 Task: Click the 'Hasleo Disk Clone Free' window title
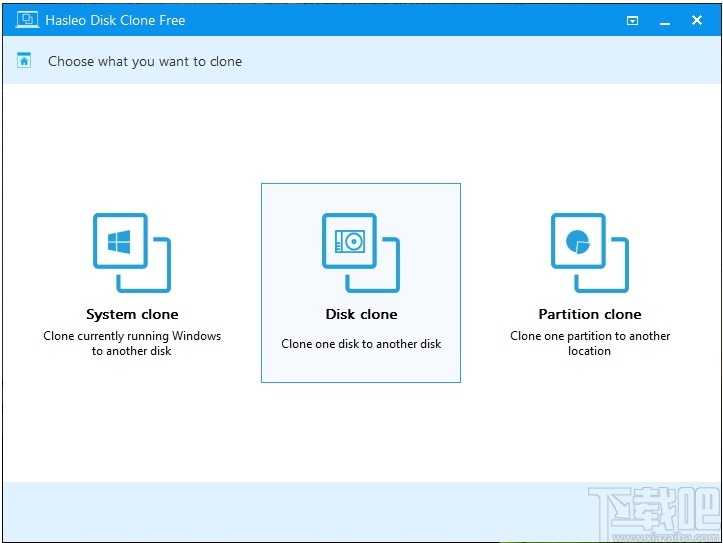(115, 20)
